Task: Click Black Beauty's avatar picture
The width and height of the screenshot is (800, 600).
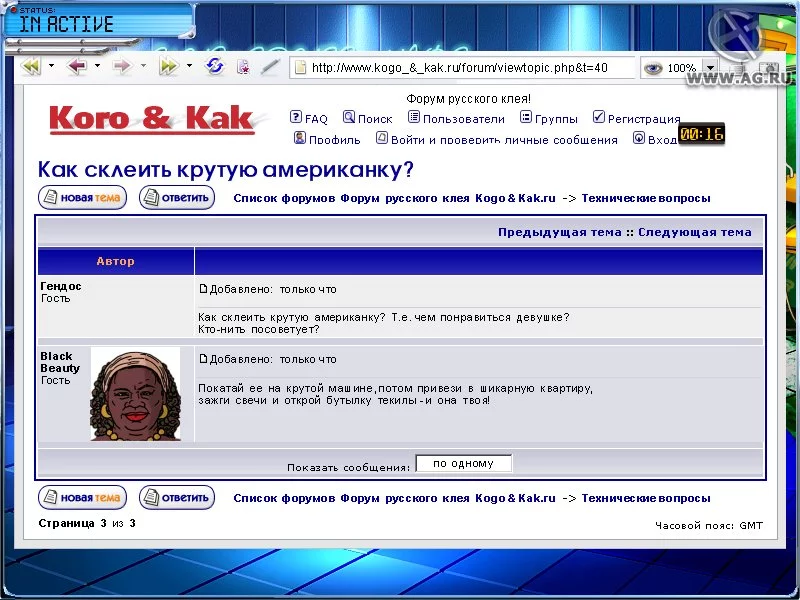Action: (135, 394)
